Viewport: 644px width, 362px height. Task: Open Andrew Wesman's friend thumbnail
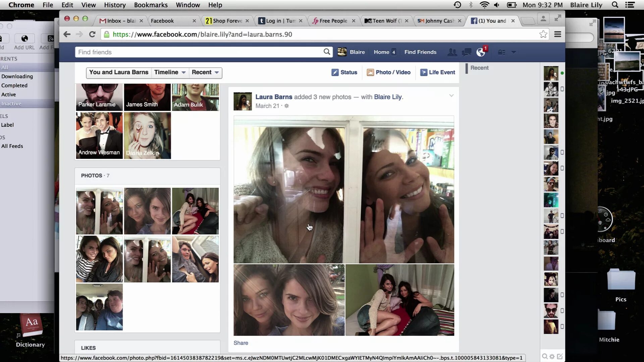tap(99, 135)
